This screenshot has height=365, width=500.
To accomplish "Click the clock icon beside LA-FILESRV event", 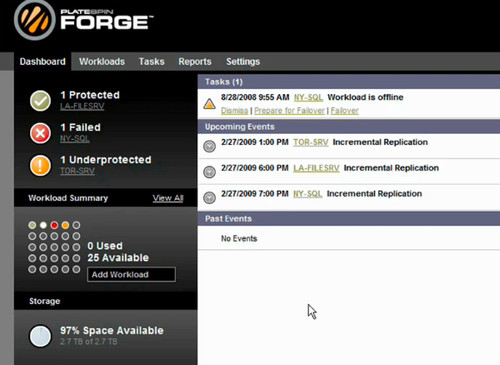I will [209, 172].
